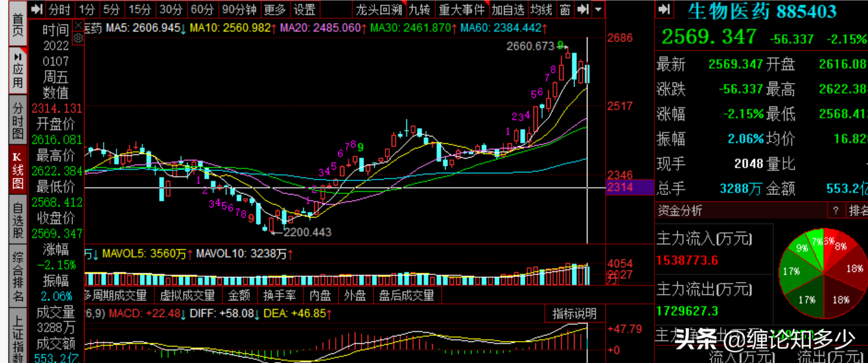Image resolution: width=868 pixels, height=363 pixels.
Task: Open chart settings gear icon below the X
Action: (78, 38)
